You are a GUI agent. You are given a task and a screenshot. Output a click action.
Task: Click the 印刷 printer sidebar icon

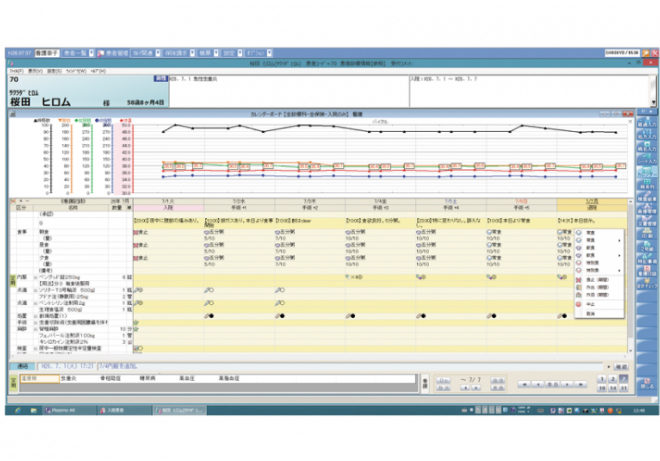click(647, 233)
